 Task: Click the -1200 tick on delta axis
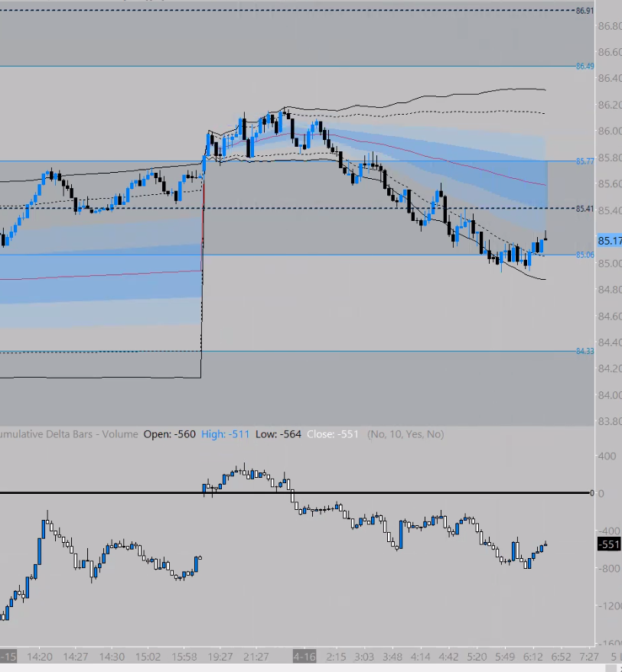coord(610,606)
